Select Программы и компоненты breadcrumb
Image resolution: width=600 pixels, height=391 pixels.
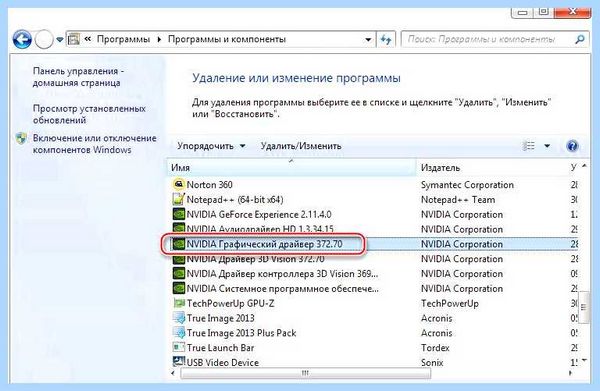tap(227, 39)
